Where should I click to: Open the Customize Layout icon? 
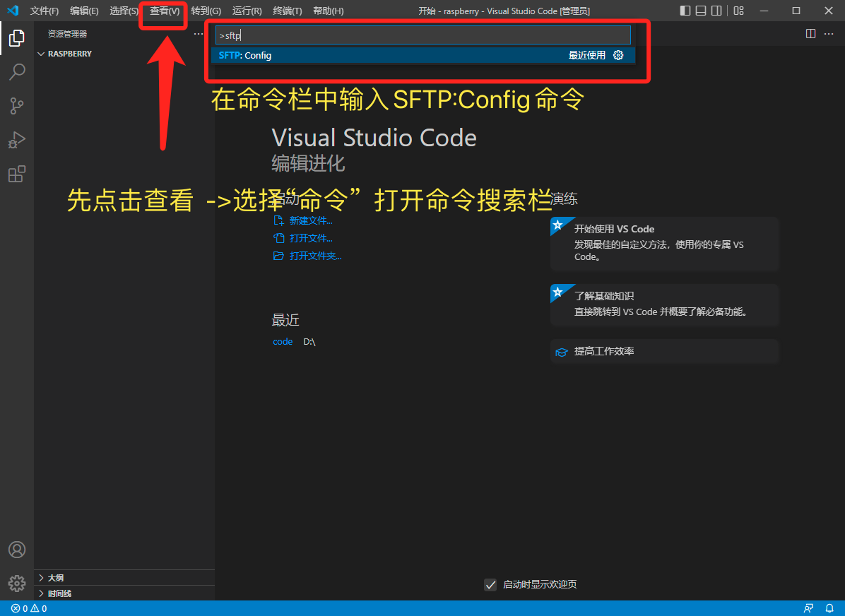(739, 11)
